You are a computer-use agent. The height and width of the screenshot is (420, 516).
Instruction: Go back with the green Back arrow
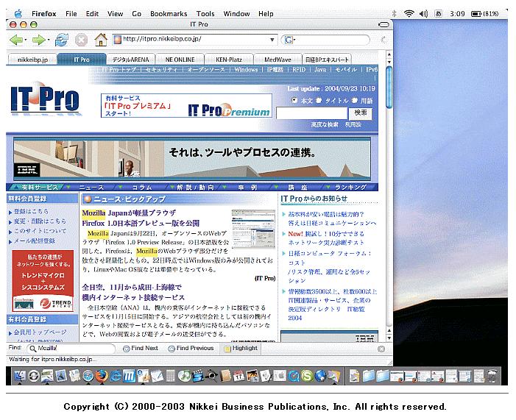click(x=15, y=40)
